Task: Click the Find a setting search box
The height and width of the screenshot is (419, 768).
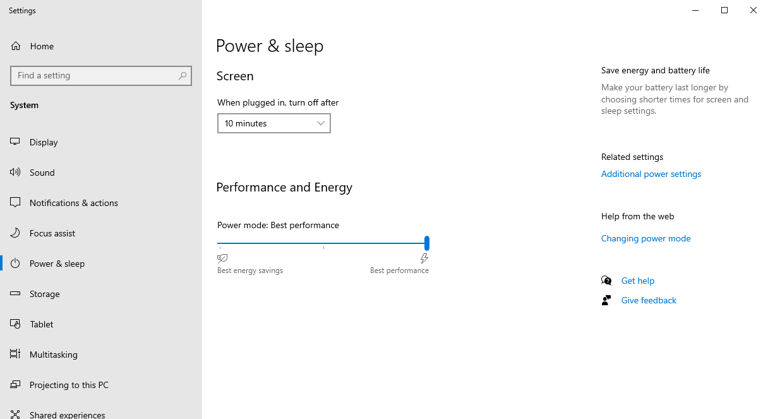Action: (x=95, y=76)
